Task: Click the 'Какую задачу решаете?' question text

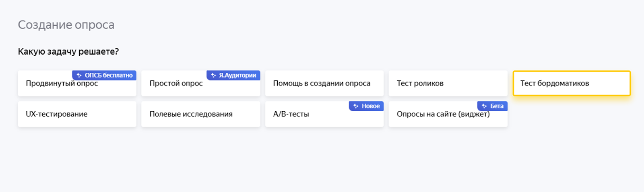Action: [x=68, y=51]
